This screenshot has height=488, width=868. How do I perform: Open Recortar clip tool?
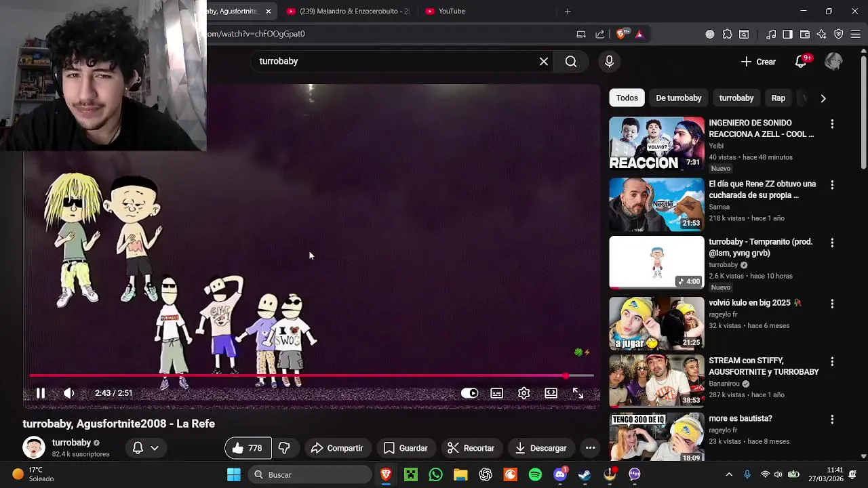(471, 448)
